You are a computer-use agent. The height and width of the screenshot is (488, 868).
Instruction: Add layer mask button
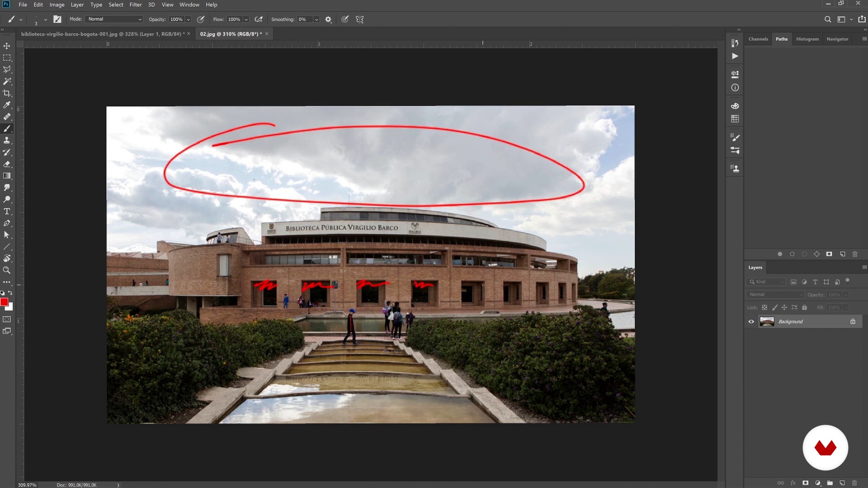(806, 483)
